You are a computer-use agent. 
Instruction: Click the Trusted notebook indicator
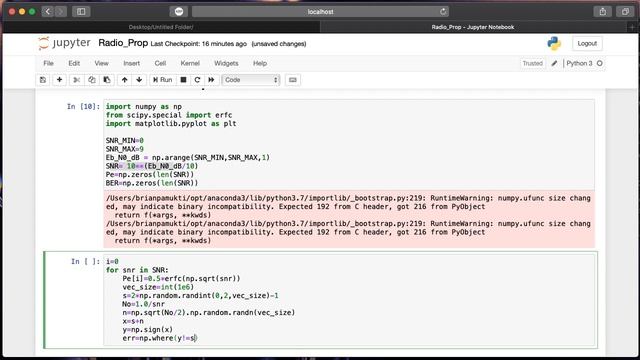pyautogui.click(x=532, y=63)
